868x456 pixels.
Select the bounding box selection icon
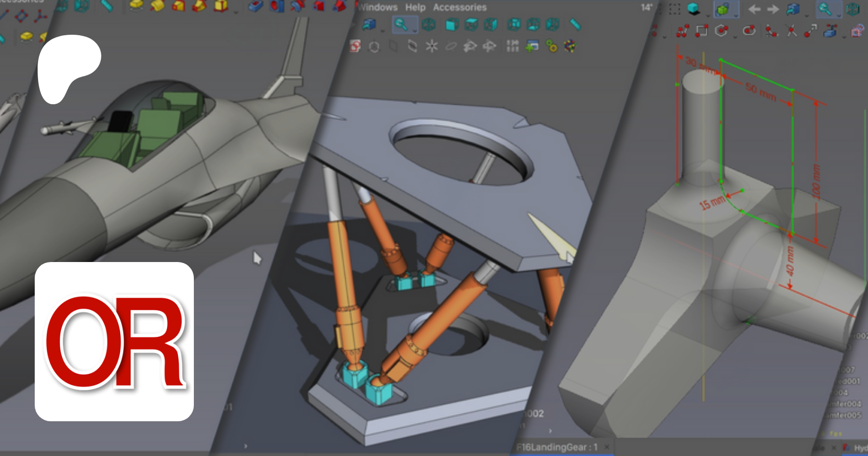tap(675, 9)
